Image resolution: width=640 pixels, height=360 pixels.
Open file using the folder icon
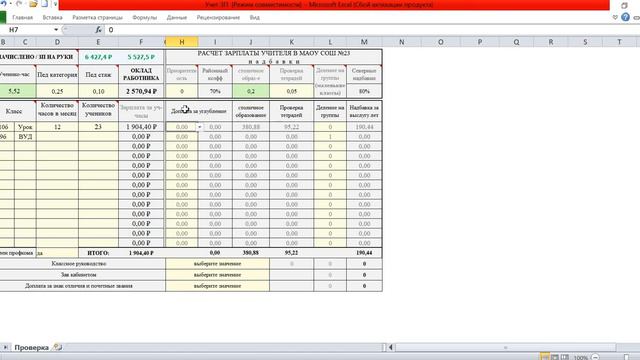point(33,4)
